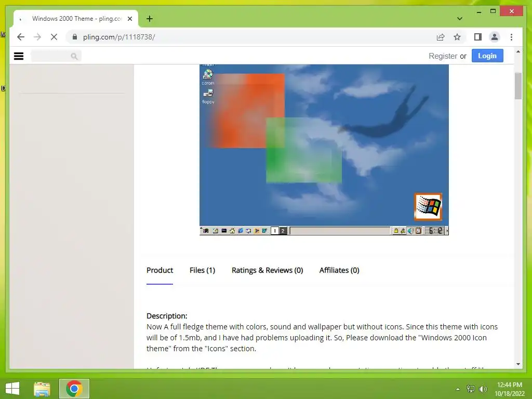Minimize the Chrome window

click(x=478, y=11)
